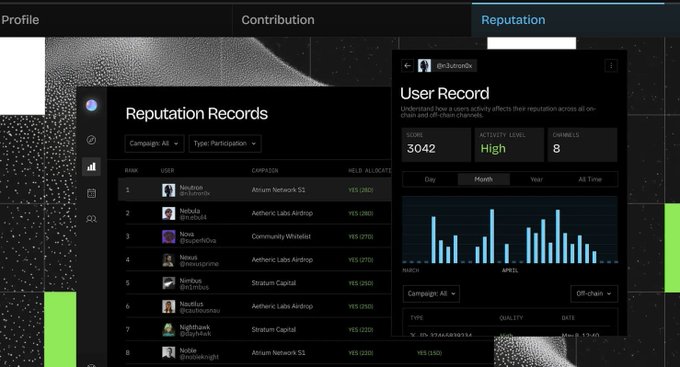
Task: Open the users group icon in sidebar
Action: (x=91, y=219)
